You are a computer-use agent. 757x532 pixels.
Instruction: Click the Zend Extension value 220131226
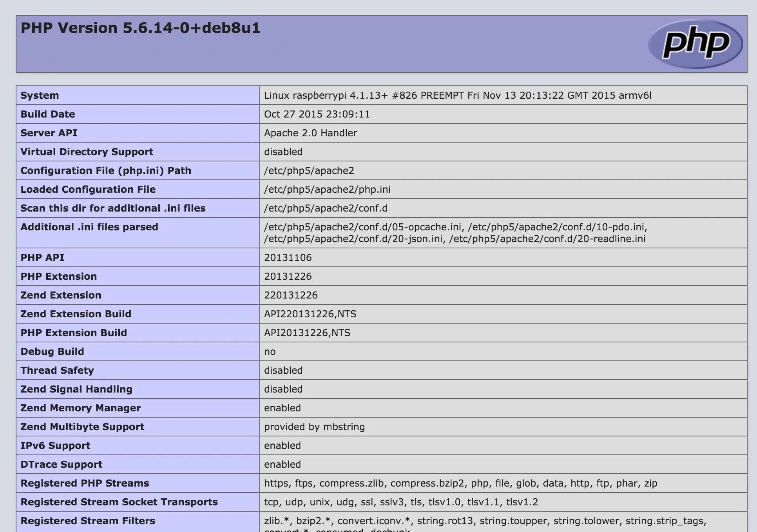pos(290,295)
